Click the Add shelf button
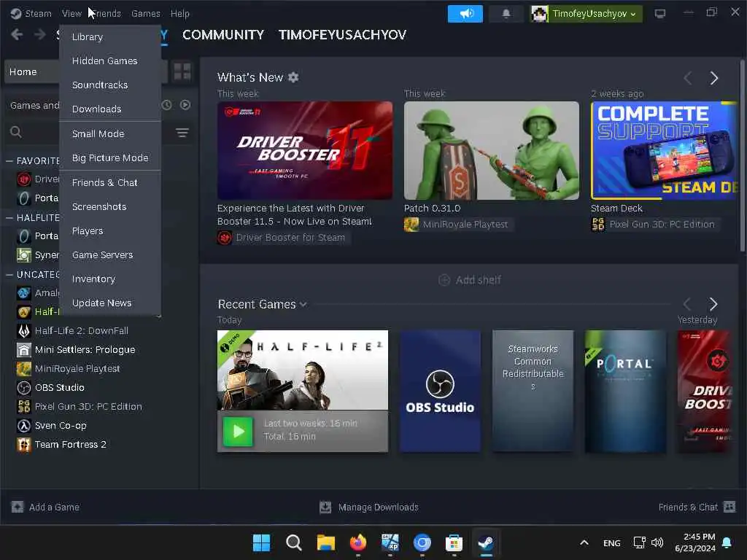747x560 pixels. click(x=469, y=280)
